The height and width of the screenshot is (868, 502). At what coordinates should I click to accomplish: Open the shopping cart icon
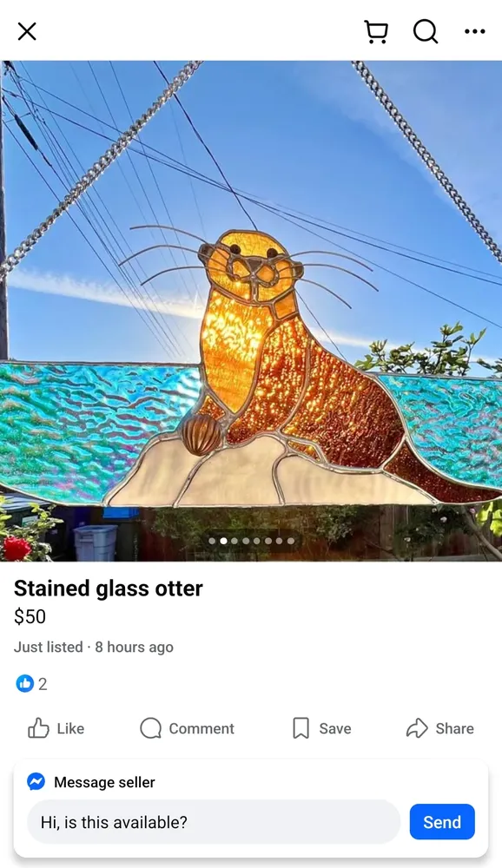[x=376, y=31]
